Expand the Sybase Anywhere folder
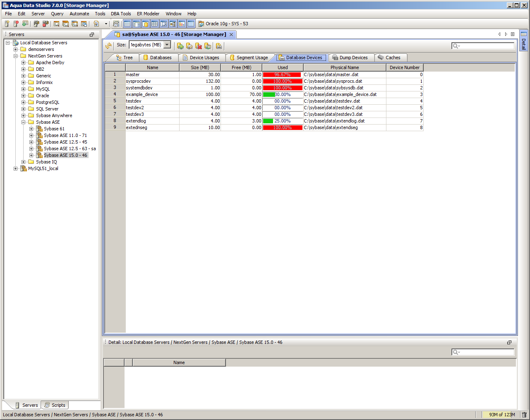 (24, 115)
